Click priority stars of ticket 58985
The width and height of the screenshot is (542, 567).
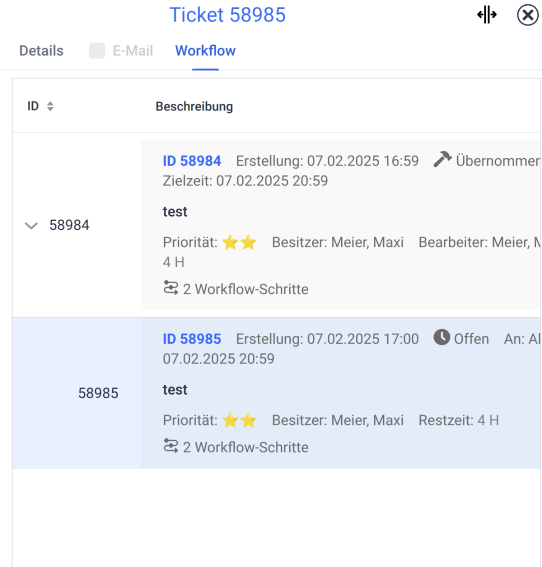pyautogui.click(x=239, y=420)
